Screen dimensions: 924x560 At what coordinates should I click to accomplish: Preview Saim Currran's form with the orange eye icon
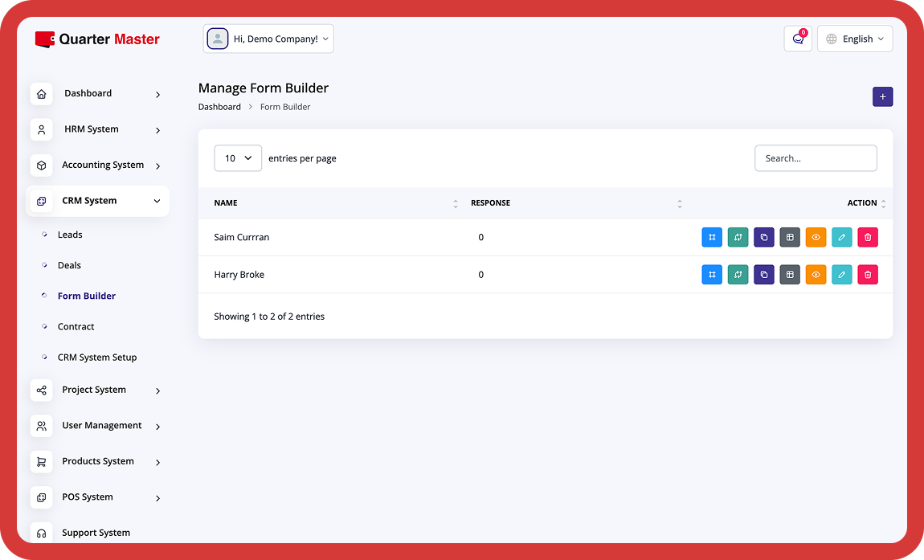point(816,237)
